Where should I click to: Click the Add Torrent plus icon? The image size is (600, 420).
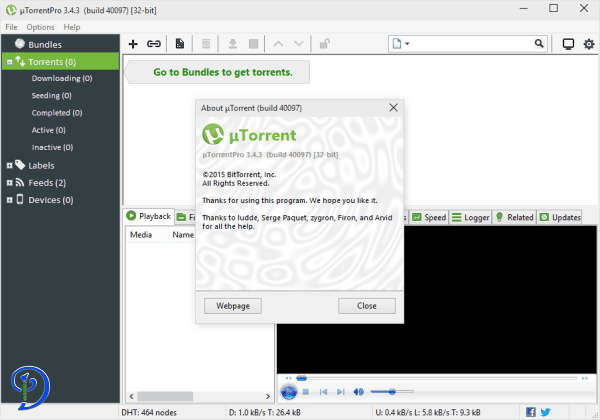pyautogui.click(x=133, y=44)
